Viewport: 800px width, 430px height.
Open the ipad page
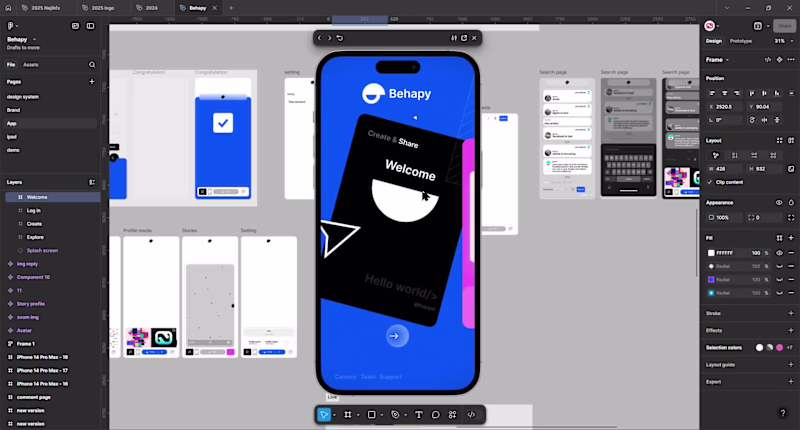point(12,137)
